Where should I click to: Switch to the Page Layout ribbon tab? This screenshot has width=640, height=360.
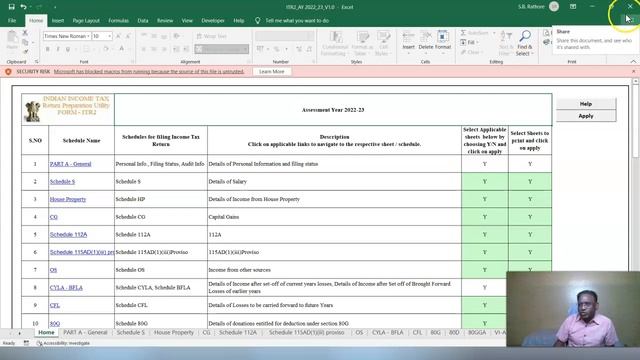pyautogui.click(x=86, y=20)
